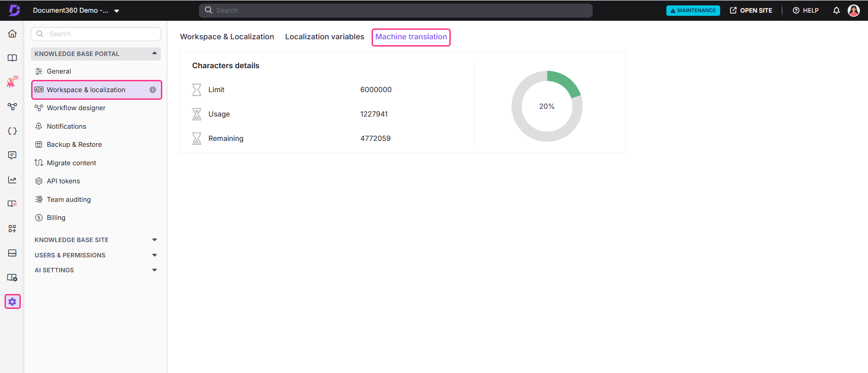Image resolution: width=868 pixels, height=373 pixels.
Task: Open the Analytics chart icon
Action: tap(12, 180)
